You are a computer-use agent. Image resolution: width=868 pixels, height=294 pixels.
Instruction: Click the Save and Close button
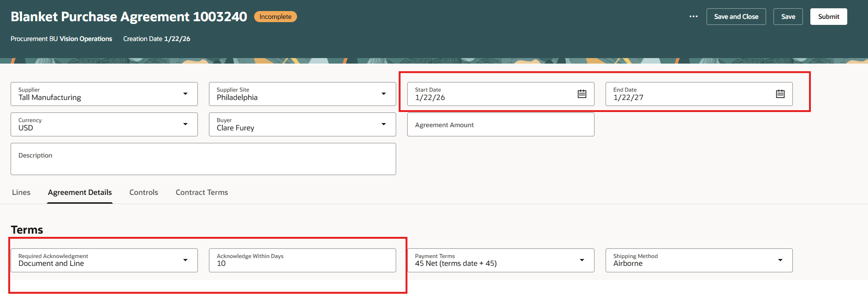click(736, 17)
